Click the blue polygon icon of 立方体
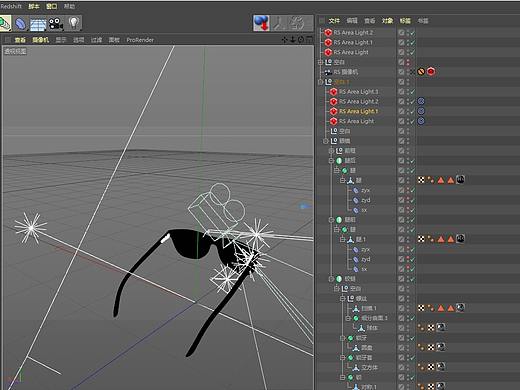520x390 pixels. (356, 367)
